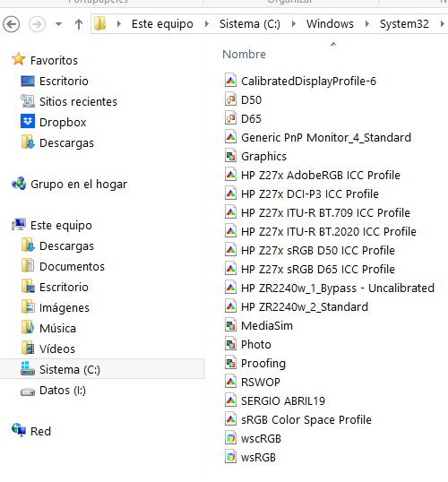Viewport: 448px width, 482px height.
Task: Open the Vídeos folder icon
Action: (x=28, y=349)
